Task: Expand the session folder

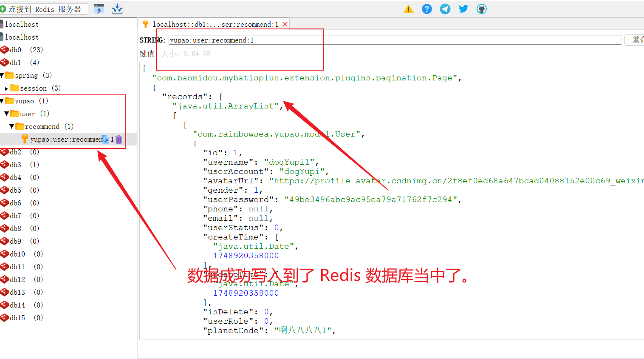Action: click(x=6, y=88)
